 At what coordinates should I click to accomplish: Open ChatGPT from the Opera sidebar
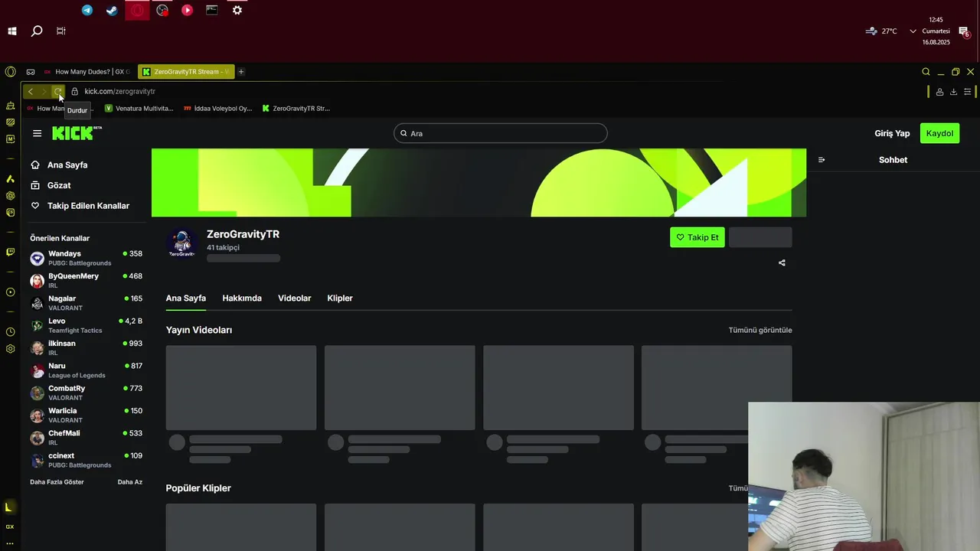(x=10, y=195)
